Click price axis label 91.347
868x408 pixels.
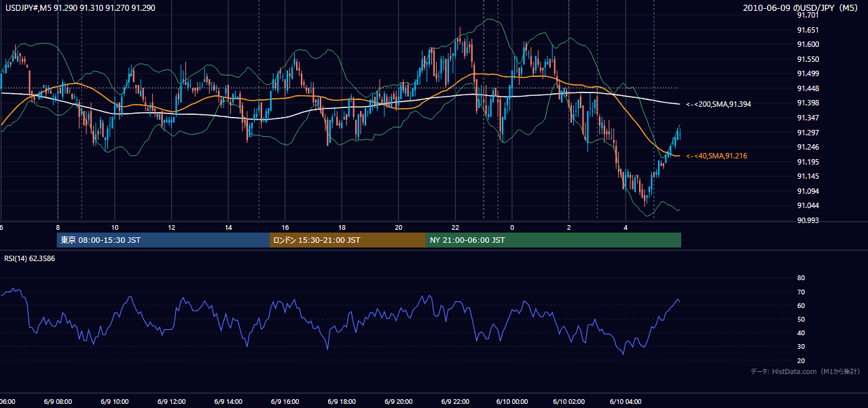808,118
